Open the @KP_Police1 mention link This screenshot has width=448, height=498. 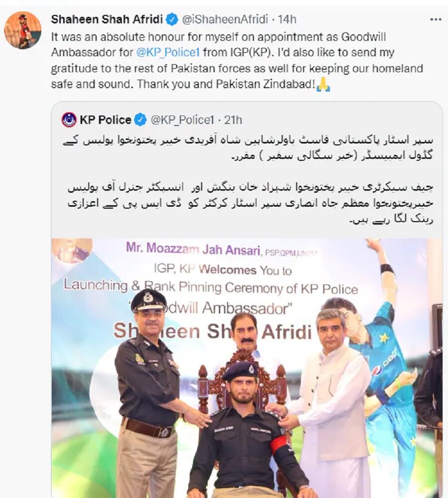[x=168, y=52]
